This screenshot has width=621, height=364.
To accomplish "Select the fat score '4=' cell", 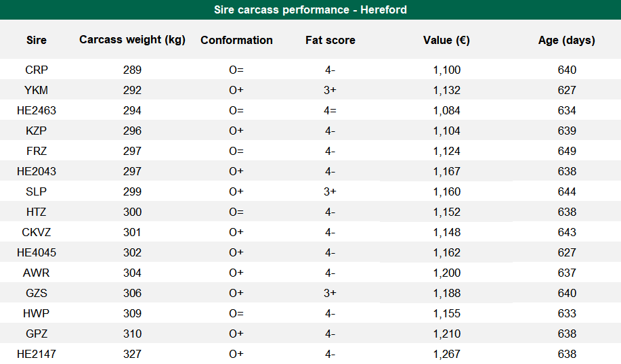I will pyautogui.click(x=330, y=110).
